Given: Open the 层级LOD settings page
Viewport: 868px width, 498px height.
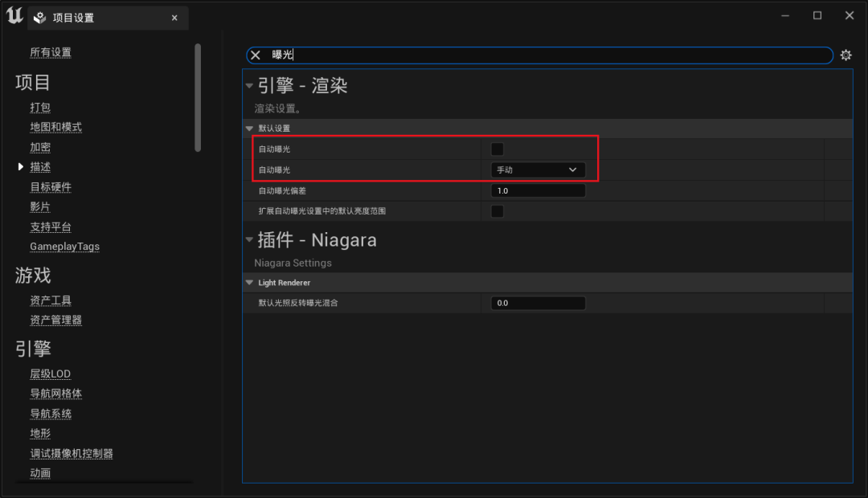Looking at the screenshot, I should tap(50, 373).
